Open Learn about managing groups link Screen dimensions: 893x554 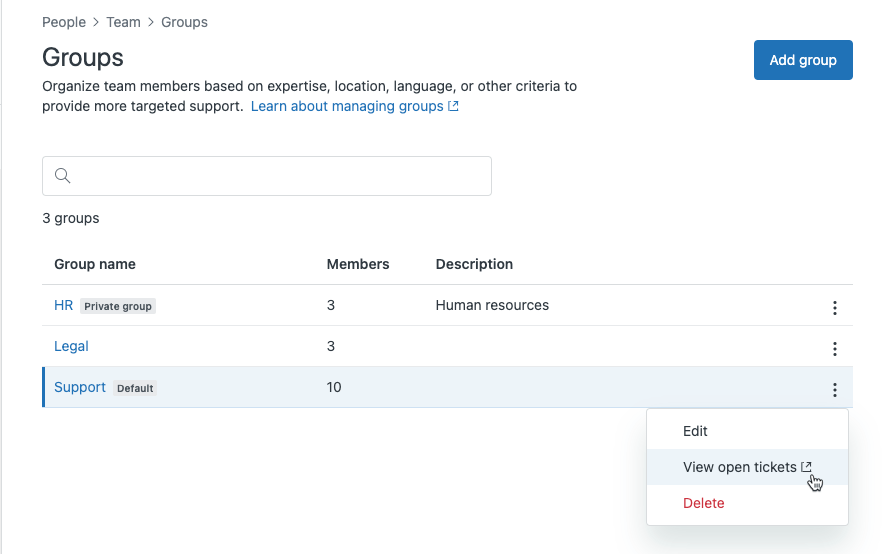tap(346, 106)
